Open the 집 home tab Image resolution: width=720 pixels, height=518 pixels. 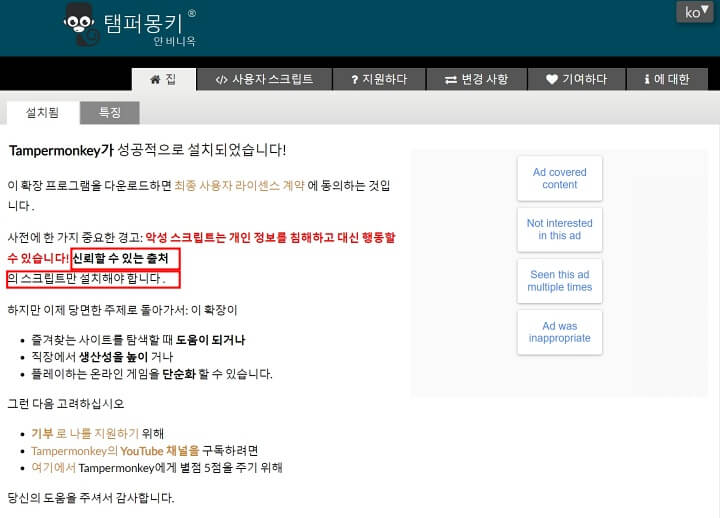164,79
